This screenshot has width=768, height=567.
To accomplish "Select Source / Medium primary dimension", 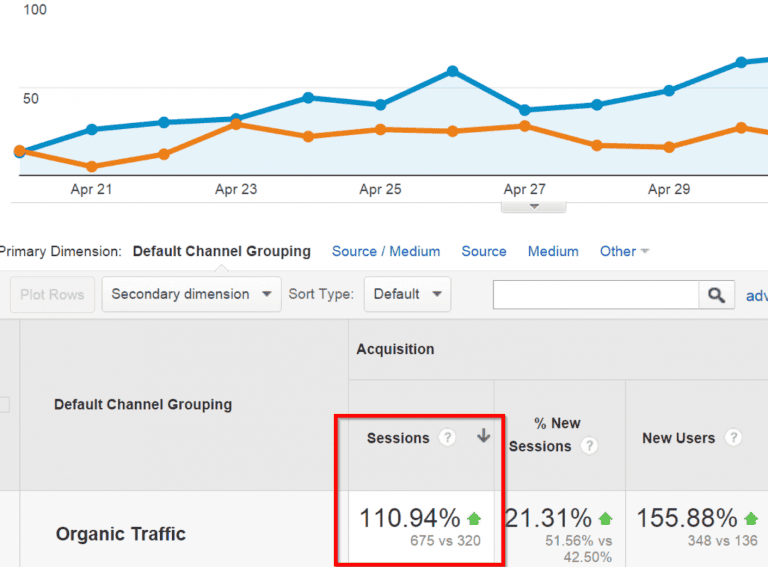I will tap(386, 251).
